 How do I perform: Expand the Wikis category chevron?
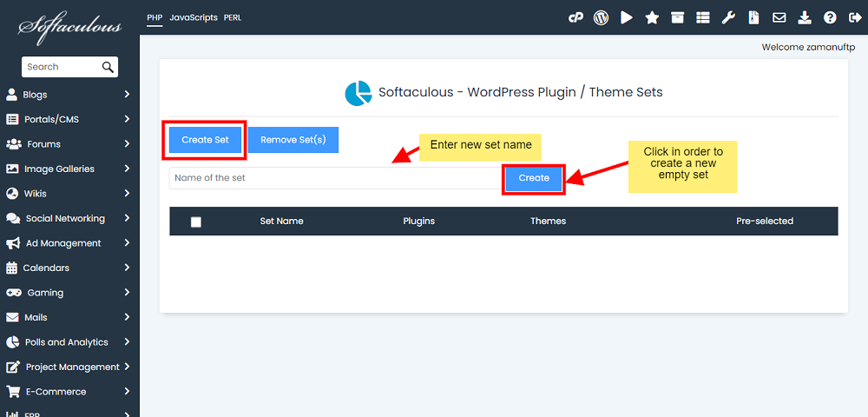[x=127, y=193]
